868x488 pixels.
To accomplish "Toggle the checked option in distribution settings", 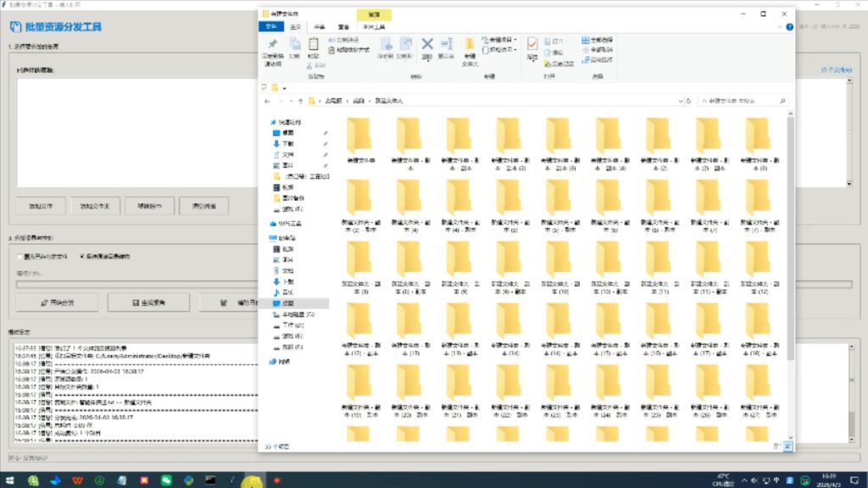I will coord(82,256).
